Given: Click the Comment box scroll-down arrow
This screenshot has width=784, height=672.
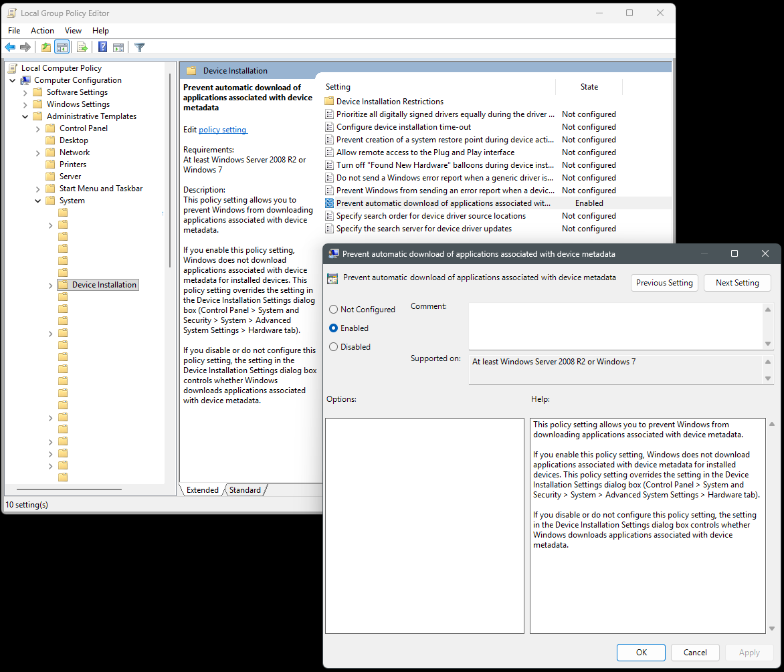Looking at the screenshot, I should pos(768,344).
